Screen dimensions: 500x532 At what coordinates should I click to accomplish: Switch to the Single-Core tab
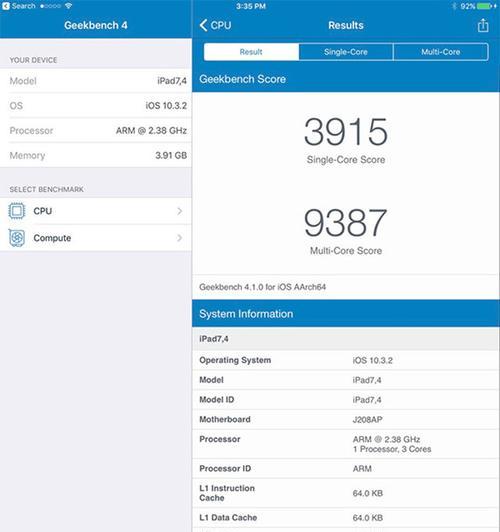[346, 52]
